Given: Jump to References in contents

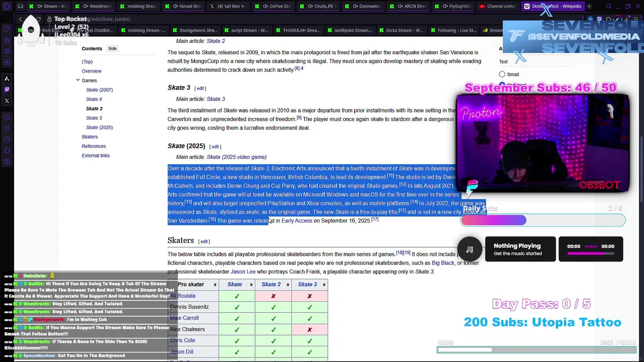Looking at the screenshot, I should [94, 146].
